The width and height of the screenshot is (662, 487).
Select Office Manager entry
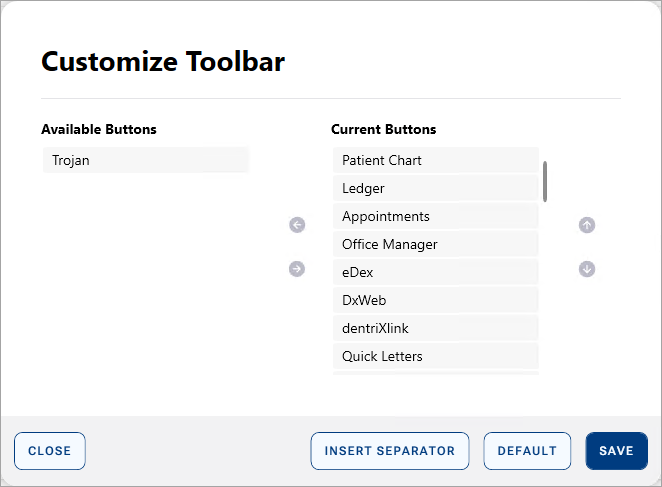tap(435, 244)
